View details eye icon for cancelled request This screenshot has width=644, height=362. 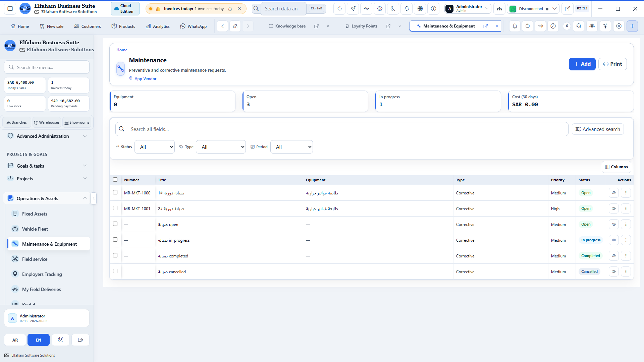click(614, 271)
